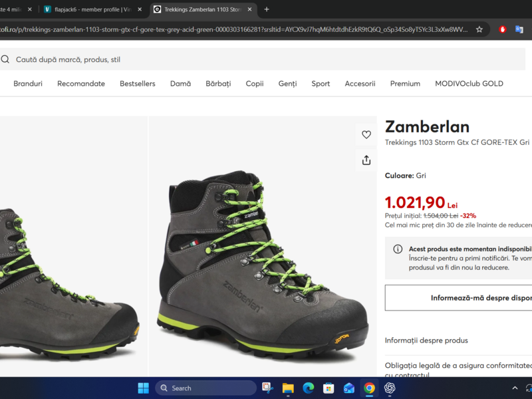532x399 pixels.
Task: Focus the site search field
Action: pos(263,59)
